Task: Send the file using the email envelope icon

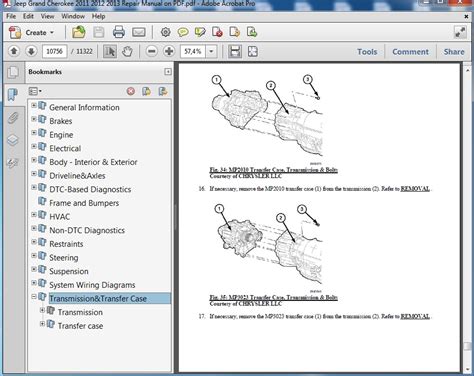Action: pos(139,32)
